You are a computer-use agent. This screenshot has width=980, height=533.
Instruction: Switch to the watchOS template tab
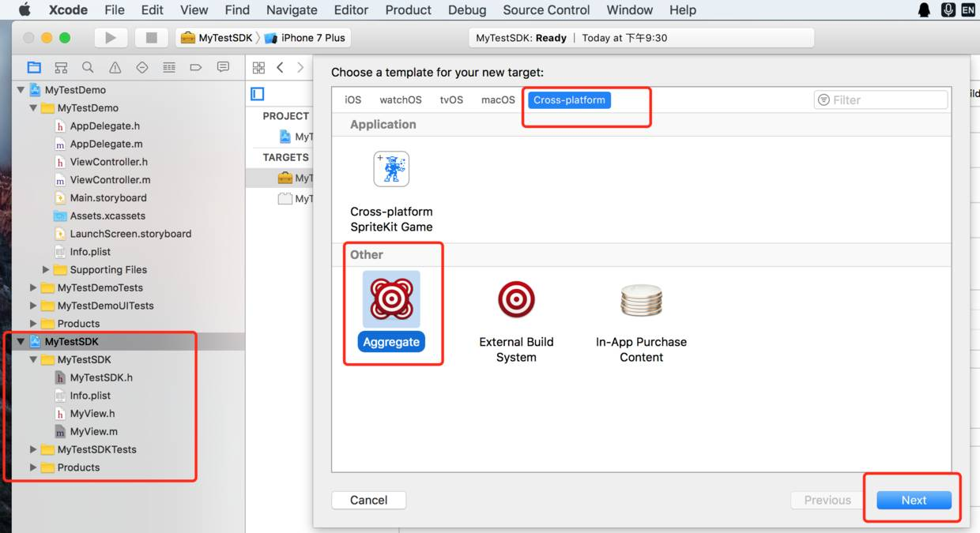coord(401,99)
